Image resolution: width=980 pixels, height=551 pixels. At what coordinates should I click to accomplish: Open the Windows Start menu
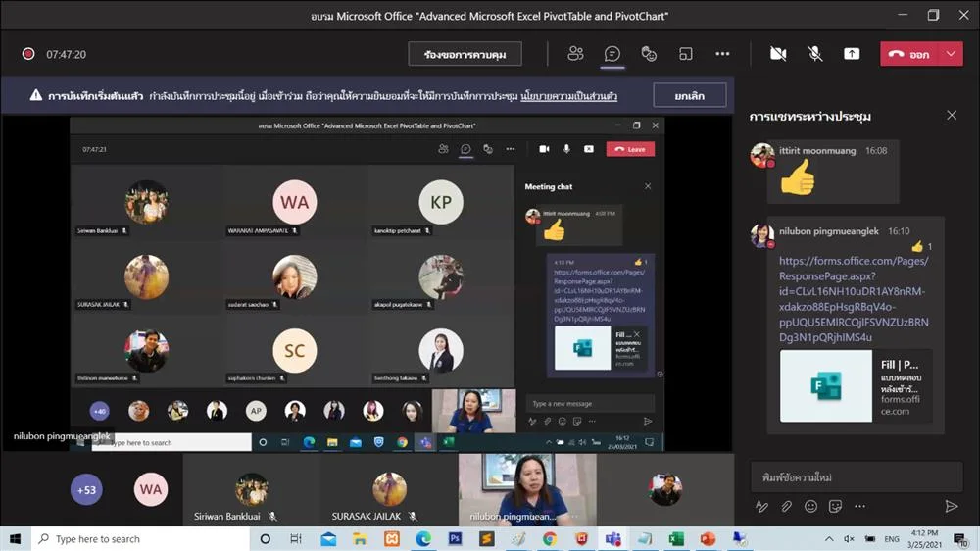click(x=15, y=538)
